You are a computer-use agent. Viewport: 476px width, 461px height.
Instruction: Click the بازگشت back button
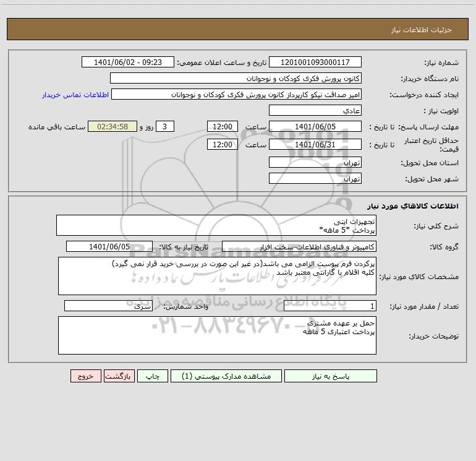[119, 376]
